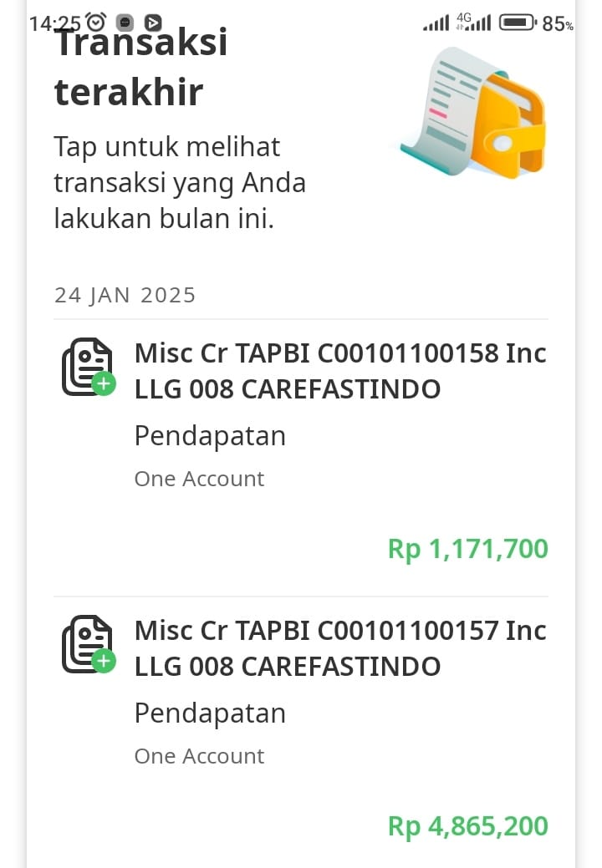The image size is (602, 868).
Task: Tap the battery indicator in status bar
Action: (x=518, y=23)
